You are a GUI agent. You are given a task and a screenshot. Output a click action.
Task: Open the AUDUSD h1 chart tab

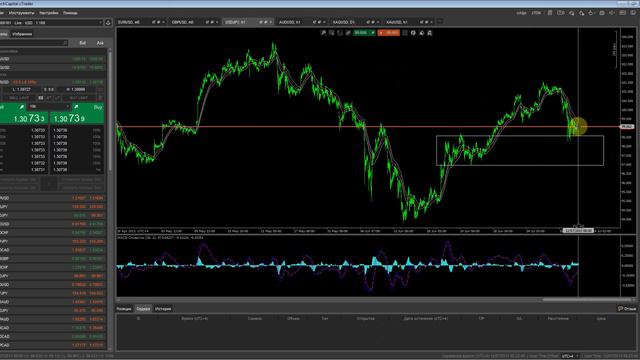coord(289,22)
